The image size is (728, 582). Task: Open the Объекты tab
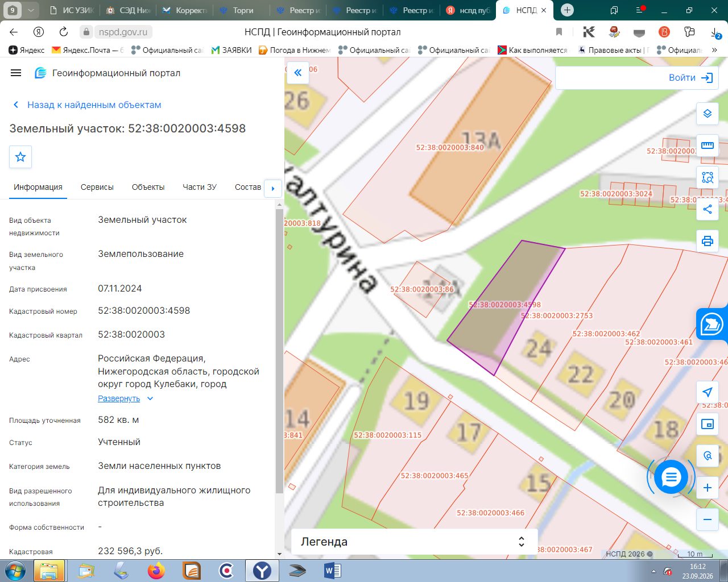click(x=148, y=187)
